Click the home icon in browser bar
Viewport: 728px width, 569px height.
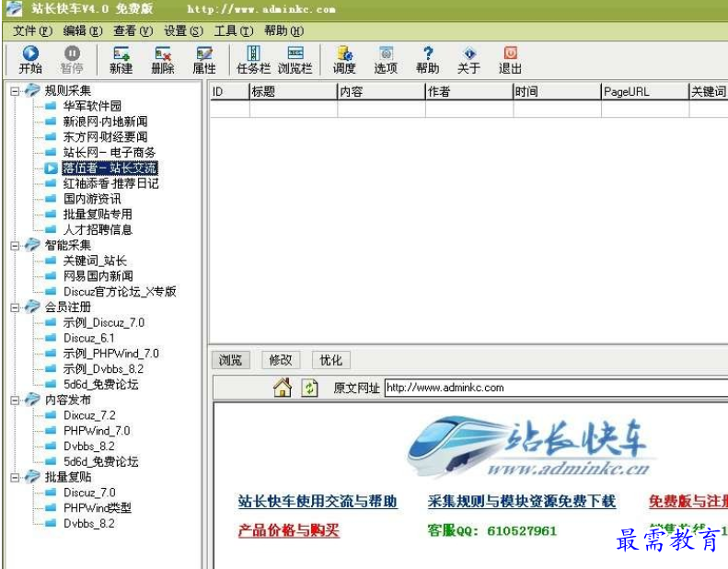tap(283, 388)
